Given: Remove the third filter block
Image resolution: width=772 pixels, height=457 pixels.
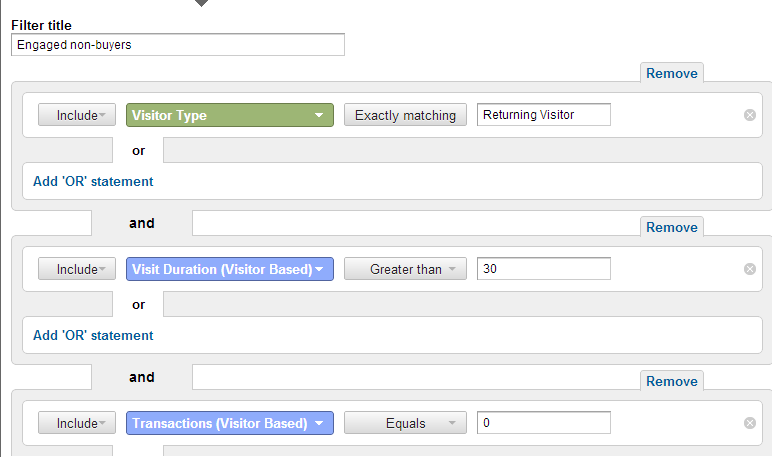Looking at the screenshot, I should coord(671,381).
